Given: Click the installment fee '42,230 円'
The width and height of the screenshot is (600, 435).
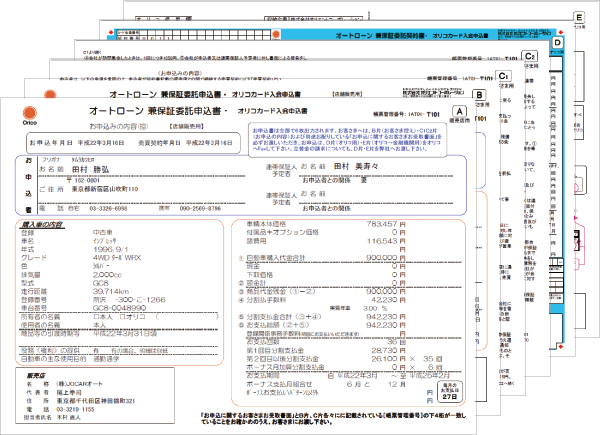Looking at the screenshot, I should tap(388, 300).
